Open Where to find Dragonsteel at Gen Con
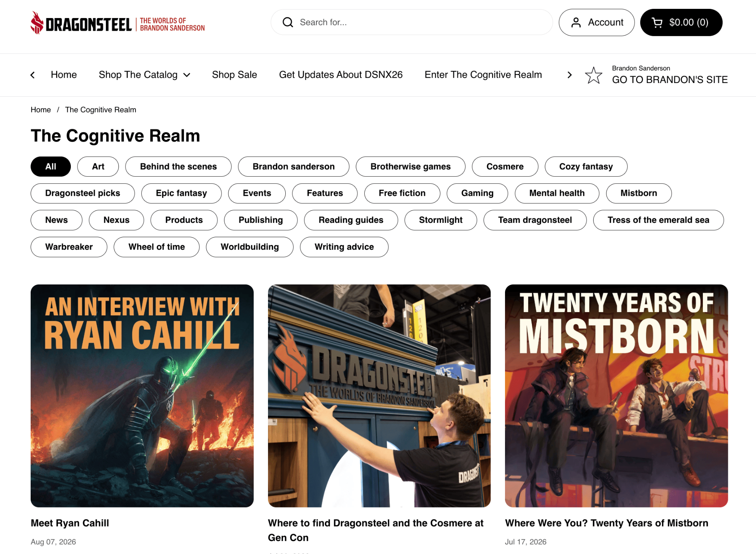The height and width of the screenshot is (554, 756). [376, 530]
